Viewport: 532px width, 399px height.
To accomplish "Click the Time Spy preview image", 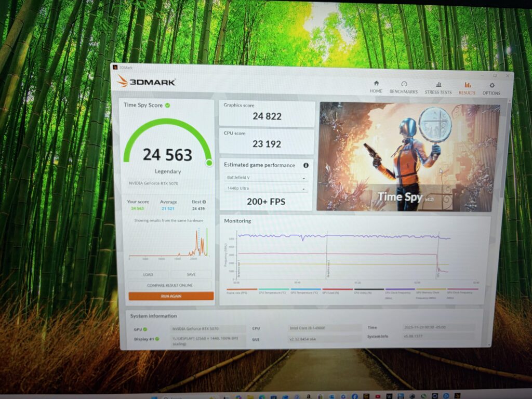I will click(x=407, y=157).
